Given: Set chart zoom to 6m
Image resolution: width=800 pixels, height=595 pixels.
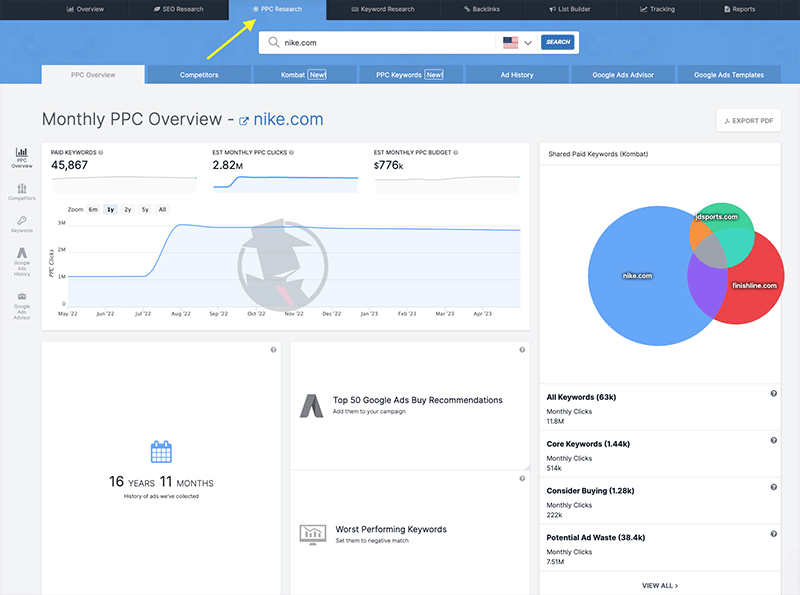Looking at the screenshot, I should [93, 210].
